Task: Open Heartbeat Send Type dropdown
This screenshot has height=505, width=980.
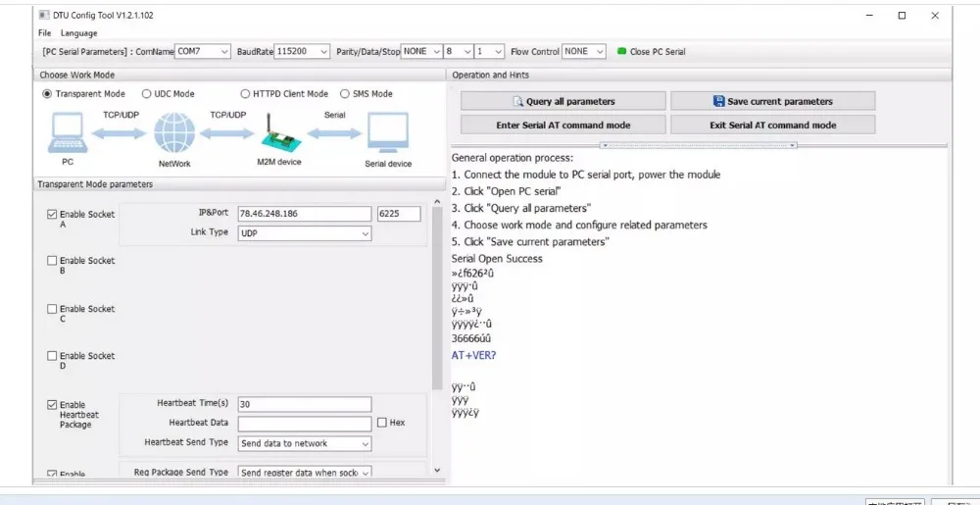Action: coord(305,443)
